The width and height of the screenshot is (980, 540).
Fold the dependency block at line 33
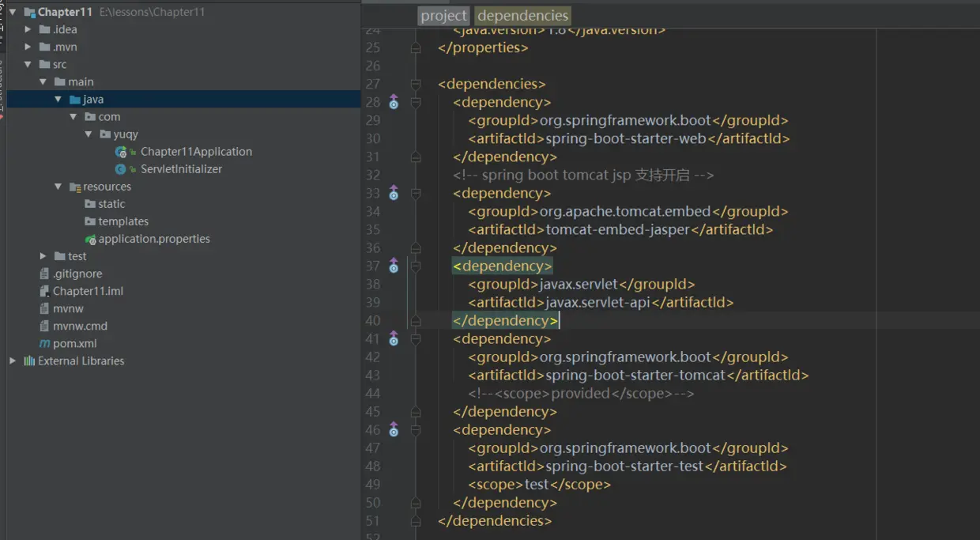pyautogui.click(x=416, y=193)
